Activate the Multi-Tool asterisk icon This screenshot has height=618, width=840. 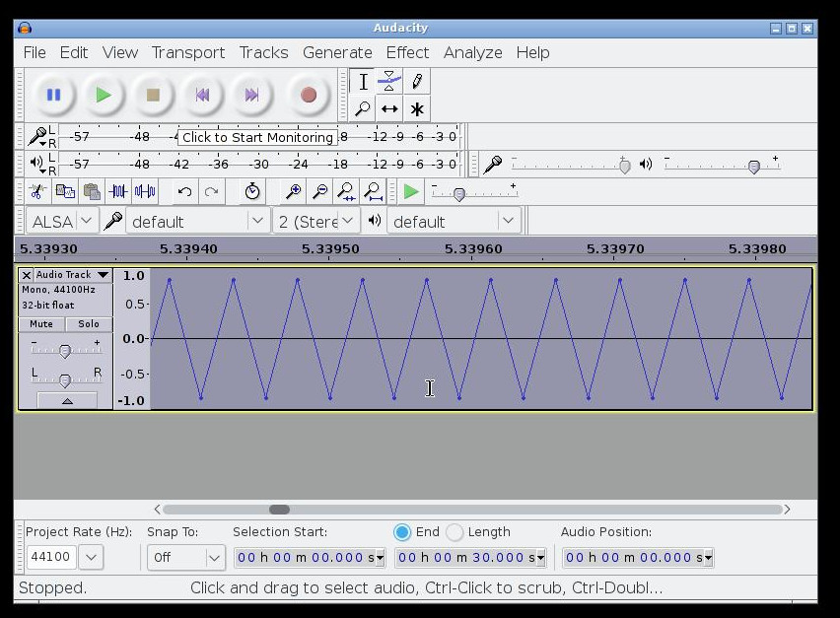coord(417,109)
